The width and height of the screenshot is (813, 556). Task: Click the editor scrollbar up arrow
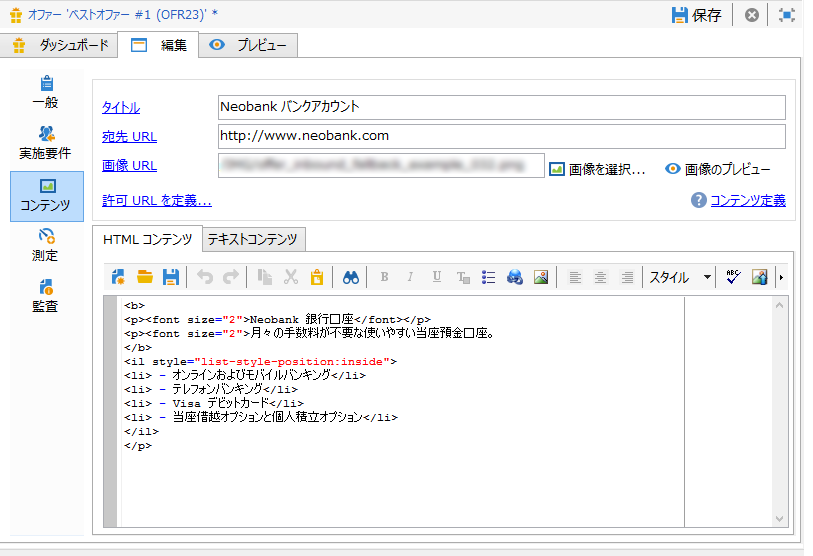point(779,305)
